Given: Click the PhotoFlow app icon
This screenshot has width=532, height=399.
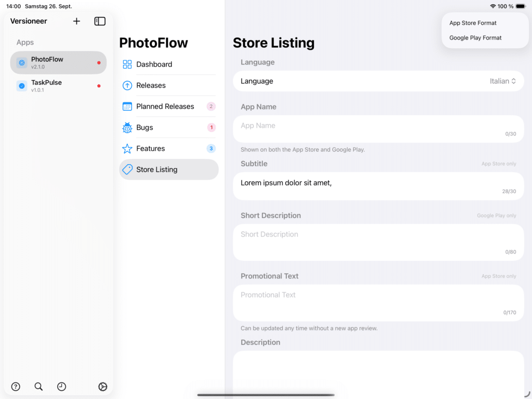Looking at the screenshot, I should click(22, 63).
